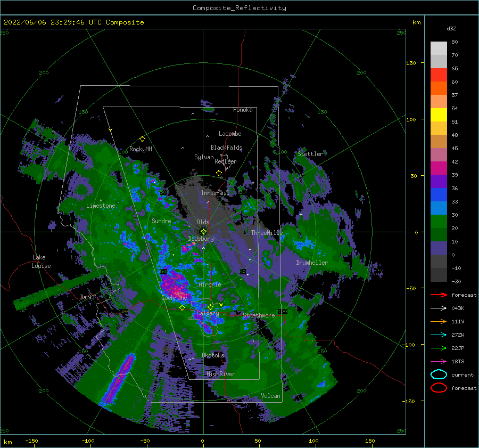Click the orange 111V arrow legend icon

point(439,321)
